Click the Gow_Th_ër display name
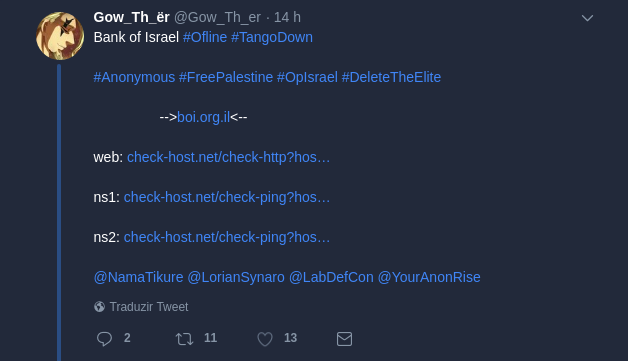628x361 pixels. [x=131, y=17]
